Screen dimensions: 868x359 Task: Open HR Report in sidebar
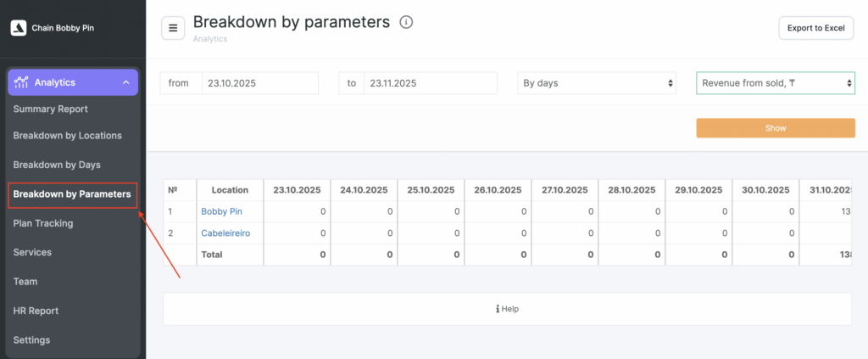(36, 311)
